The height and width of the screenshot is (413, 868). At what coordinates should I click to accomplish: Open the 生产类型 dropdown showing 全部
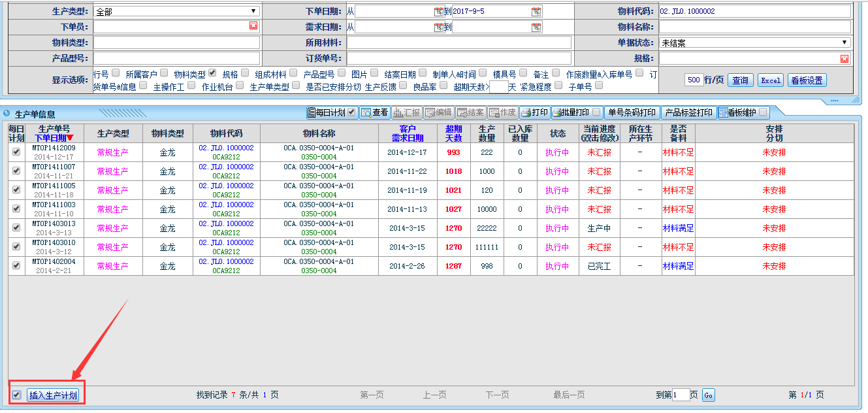point(176,12)
